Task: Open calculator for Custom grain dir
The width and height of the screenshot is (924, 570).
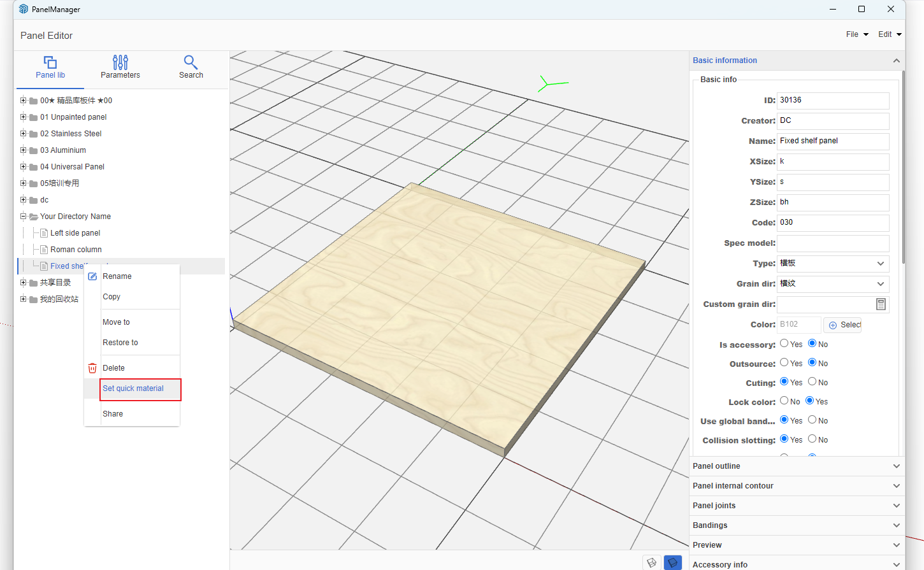Action: coord(881,304)
